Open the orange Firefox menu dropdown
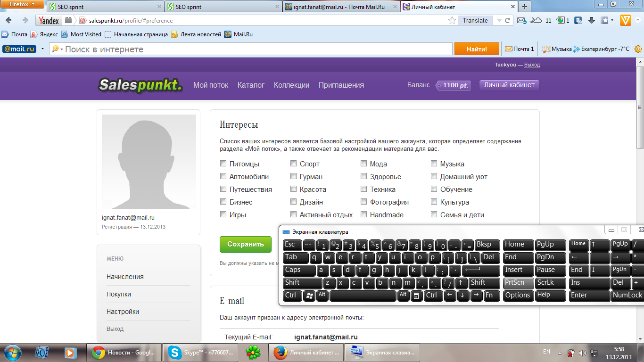This screenshot has width=644, height=362. coord(23,4)
